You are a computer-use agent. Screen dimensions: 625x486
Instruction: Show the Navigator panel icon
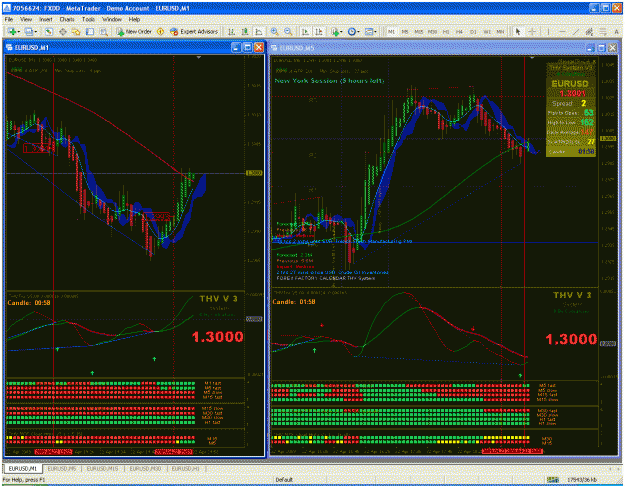pyautogui.click(x=76, y=31)
